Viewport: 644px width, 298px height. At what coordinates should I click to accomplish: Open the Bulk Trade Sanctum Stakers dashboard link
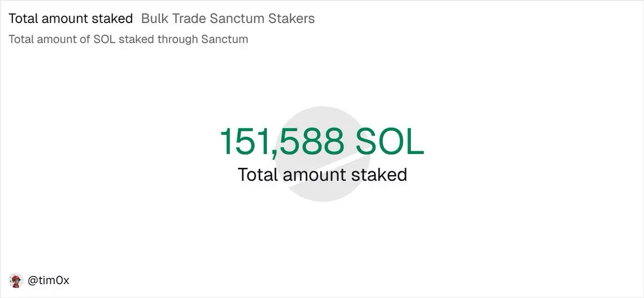[x=228, y=19]
